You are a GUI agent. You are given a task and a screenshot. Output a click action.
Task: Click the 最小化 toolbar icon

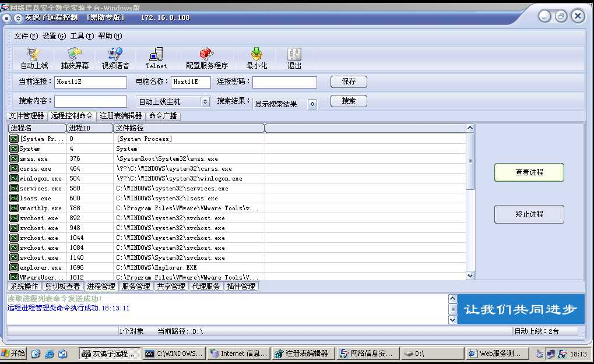(256, 58)
